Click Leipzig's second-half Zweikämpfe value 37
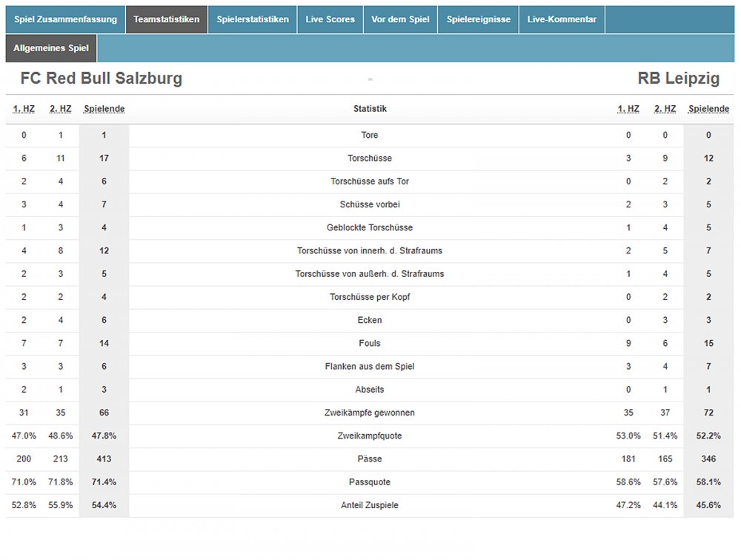This screenshot has height=560, width=741. pyautogui.click(x=665, y=413)
